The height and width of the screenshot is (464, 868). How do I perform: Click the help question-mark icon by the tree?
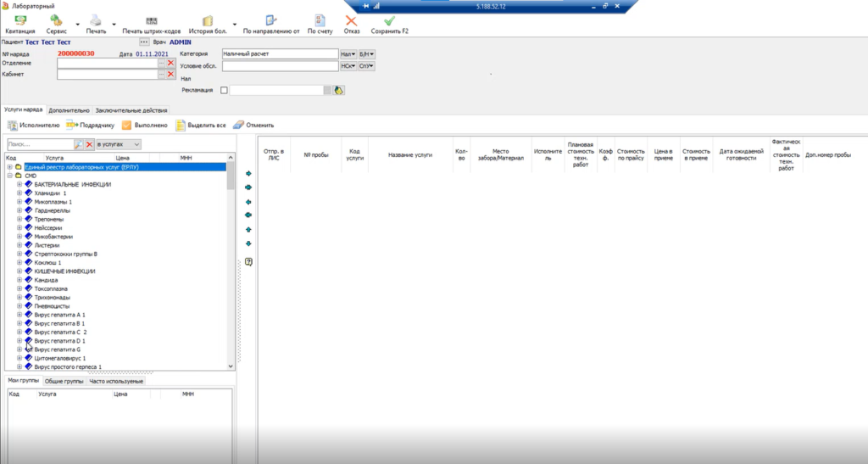tap(248, 262)
